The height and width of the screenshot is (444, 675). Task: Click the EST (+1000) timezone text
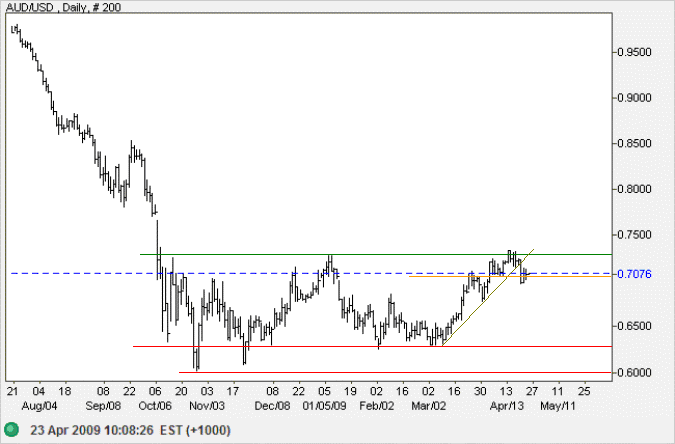[195, 430]
